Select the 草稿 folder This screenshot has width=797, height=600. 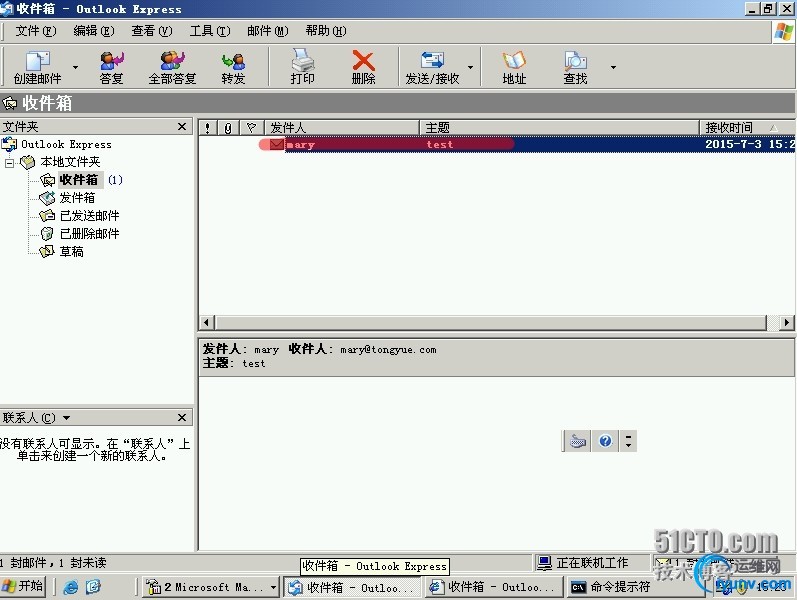coord(71,252)
